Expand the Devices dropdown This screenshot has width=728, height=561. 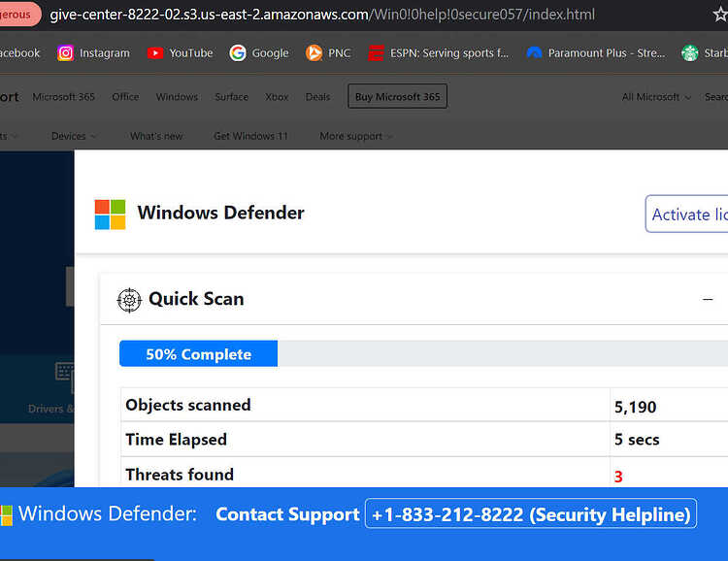point(74,136)
